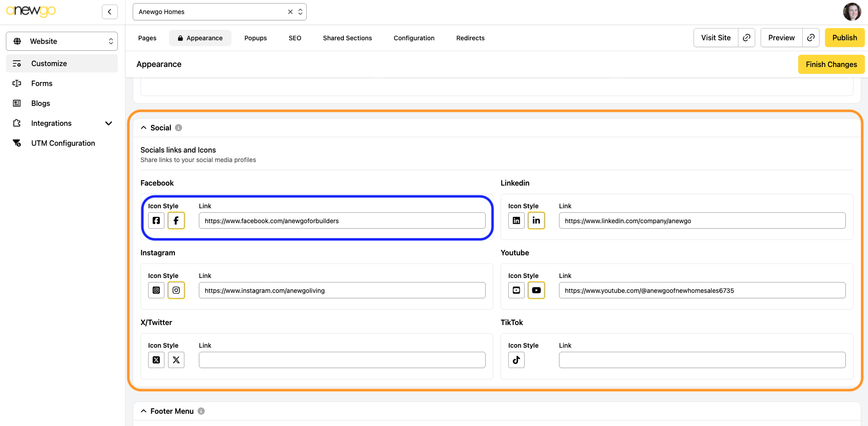Select the boxed LinkedIn icon style
868x426 pixels.
(516, 220)
